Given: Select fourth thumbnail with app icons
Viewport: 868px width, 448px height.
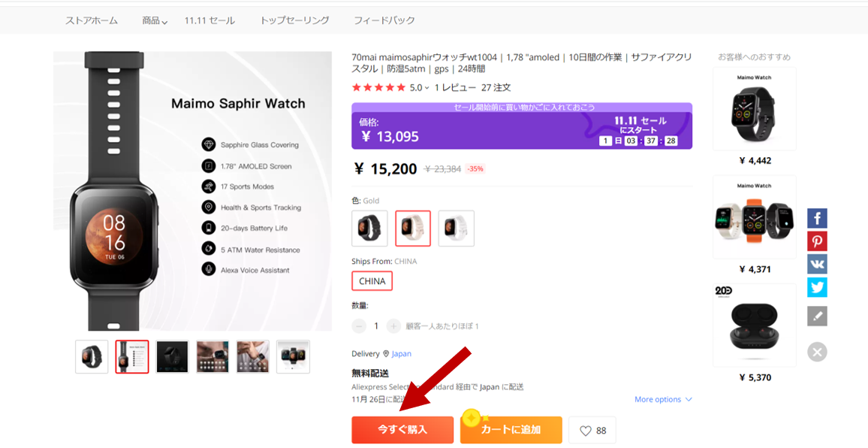Looking at the screenshot, I should pyautogui.click(x=212, y=356).
